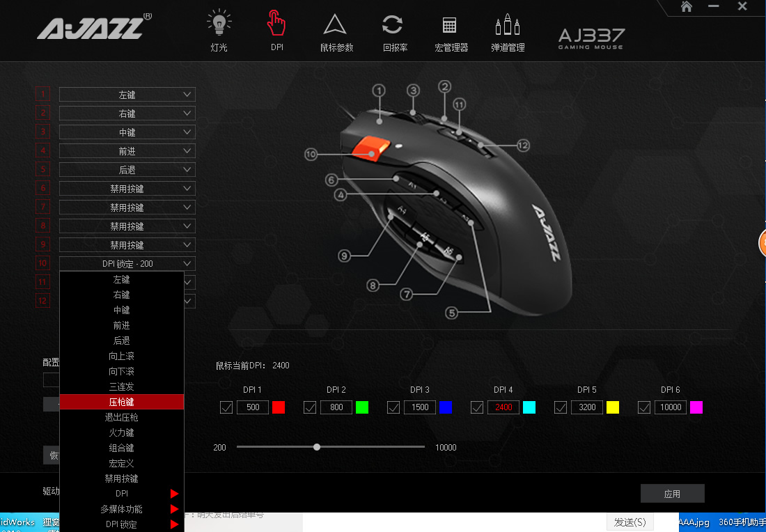This screenshot has width=766, height=532.
Task: Toggle the DPI 3 checkbox
Action: [393, 407]
